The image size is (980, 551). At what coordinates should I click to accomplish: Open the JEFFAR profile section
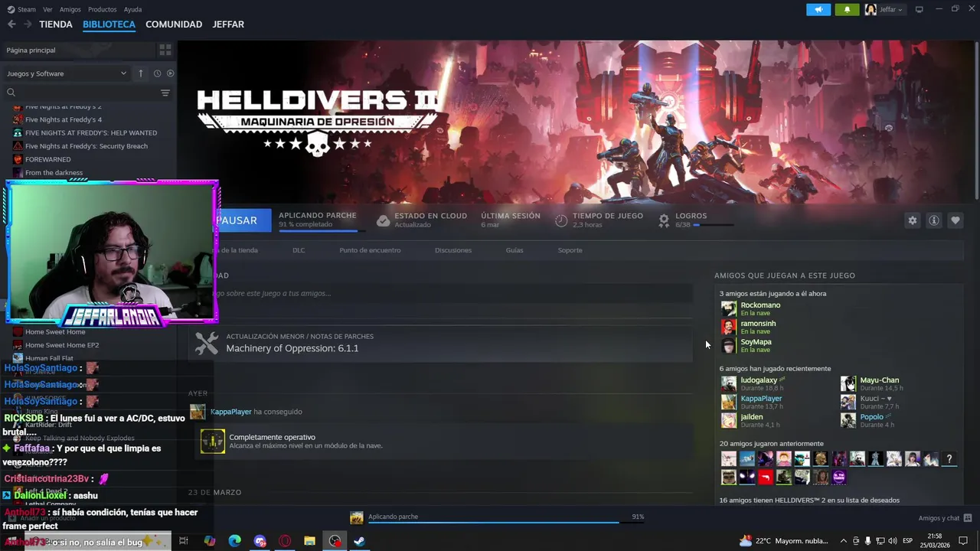(x=228, y=24)
